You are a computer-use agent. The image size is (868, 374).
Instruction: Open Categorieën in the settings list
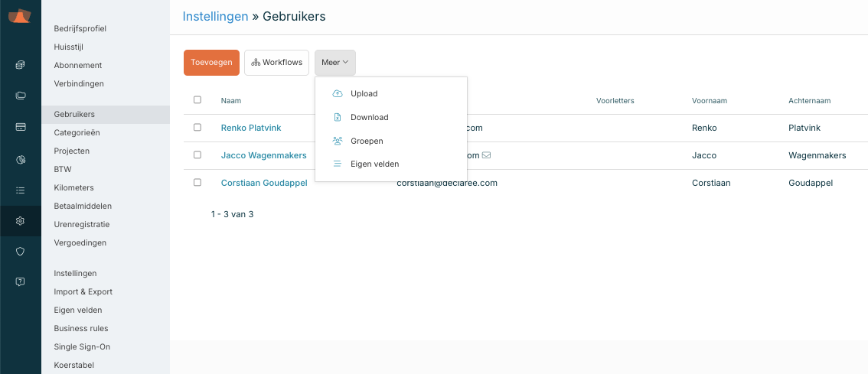[77, 132]
